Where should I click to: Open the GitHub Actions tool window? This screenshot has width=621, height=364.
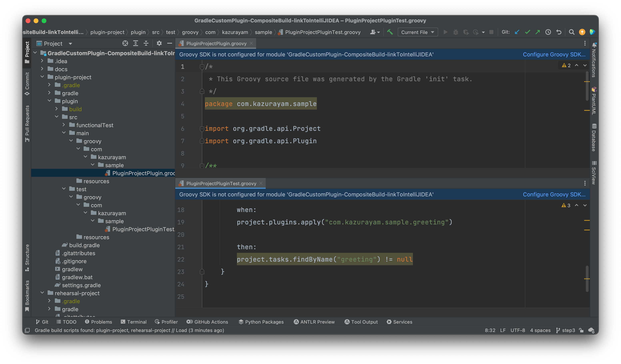click(207, 322)
